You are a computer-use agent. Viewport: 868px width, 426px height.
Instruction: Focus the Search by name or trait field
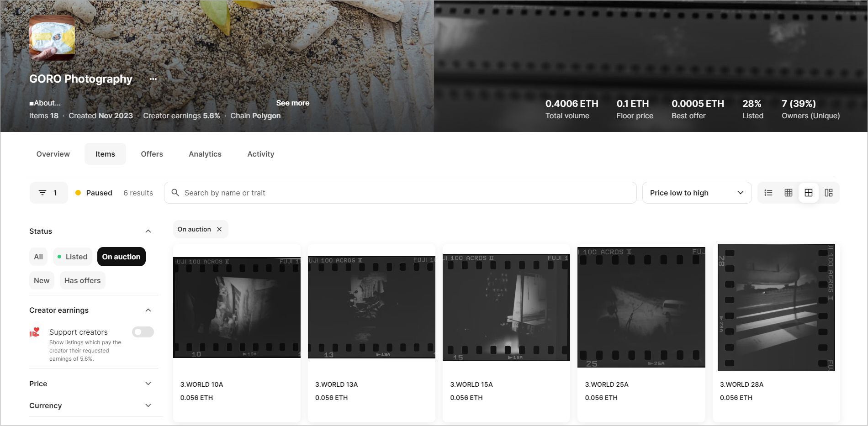(x=400, y=193)
